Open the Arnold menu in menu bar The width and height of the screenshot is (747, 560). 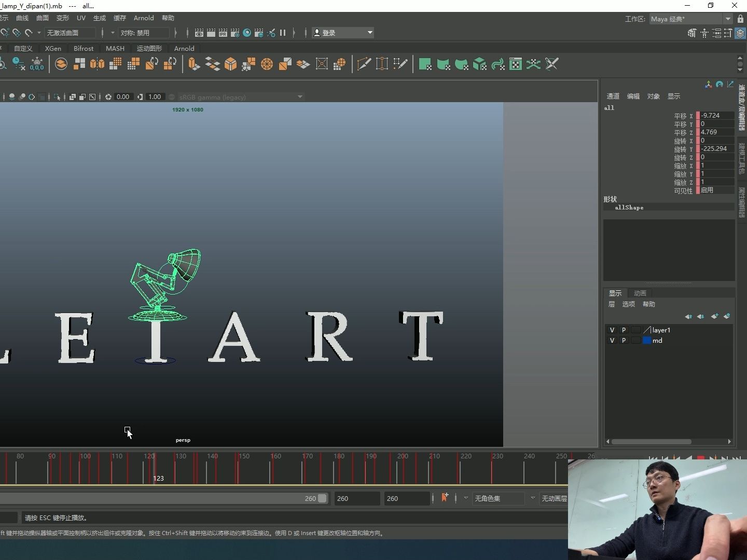click(144, 18)
